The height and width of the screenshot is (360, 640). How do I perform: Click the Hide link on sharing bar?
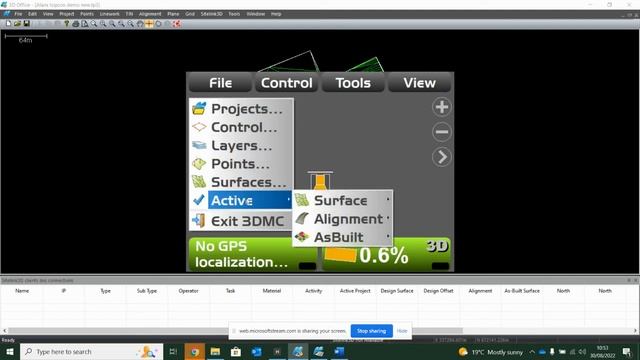pyautogui.click(x=402, y=331)
